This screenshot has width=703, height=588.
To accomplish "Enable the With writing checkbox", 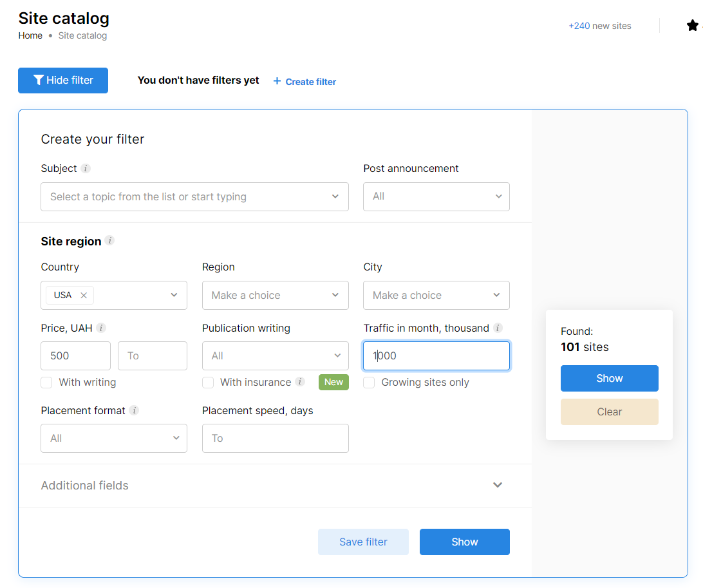I will coord(46,382).
